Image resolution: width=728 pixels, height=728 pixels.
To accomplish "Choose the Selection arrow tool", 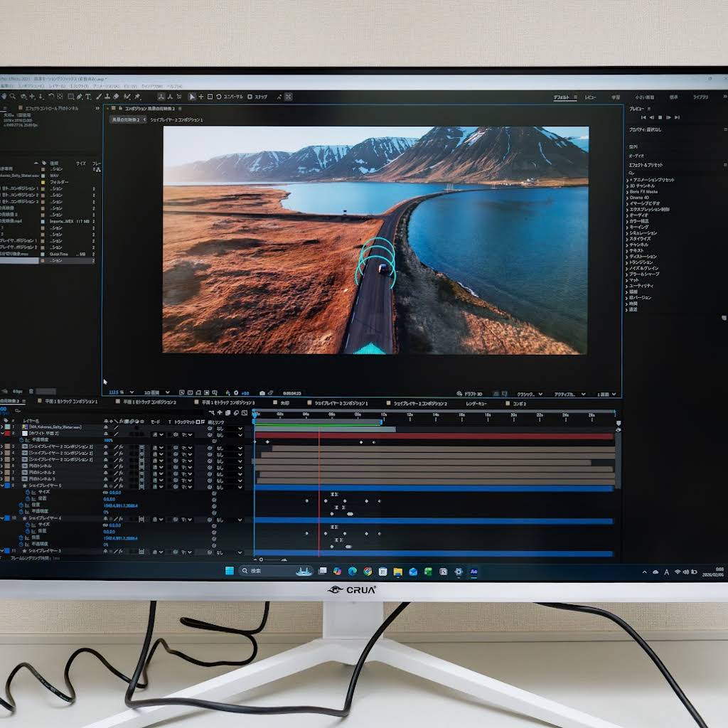I will click(x=192, y=97).
